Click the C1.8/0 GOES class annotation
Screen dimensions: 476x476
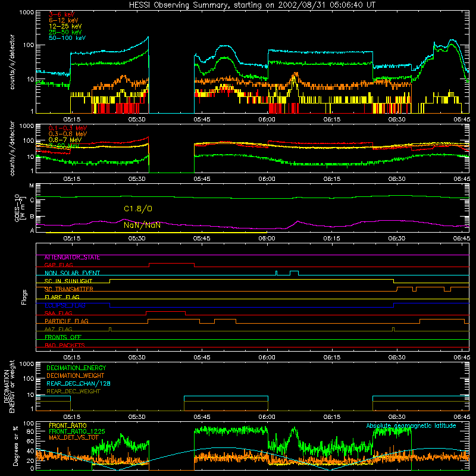coord(138,209)
